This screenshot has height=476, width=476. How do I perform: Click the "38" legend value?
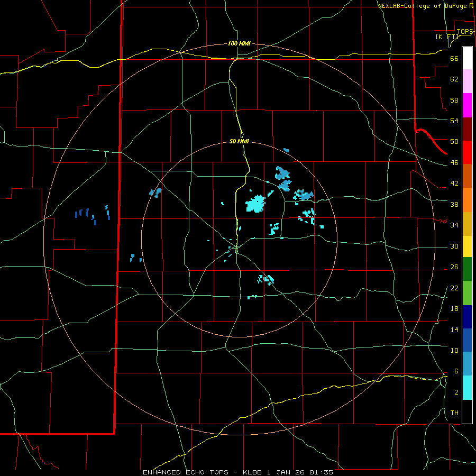(x=454, y=204)
